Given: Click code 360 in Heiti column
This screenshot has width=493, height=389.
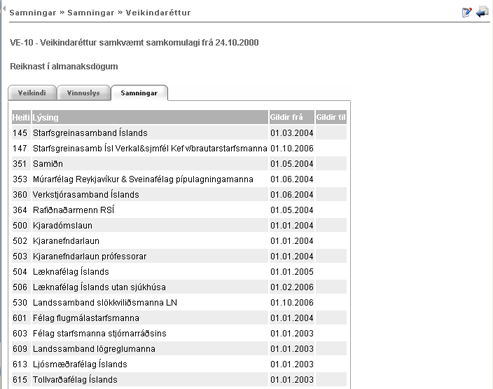Looking at the screenshot, I should point(20,195).
